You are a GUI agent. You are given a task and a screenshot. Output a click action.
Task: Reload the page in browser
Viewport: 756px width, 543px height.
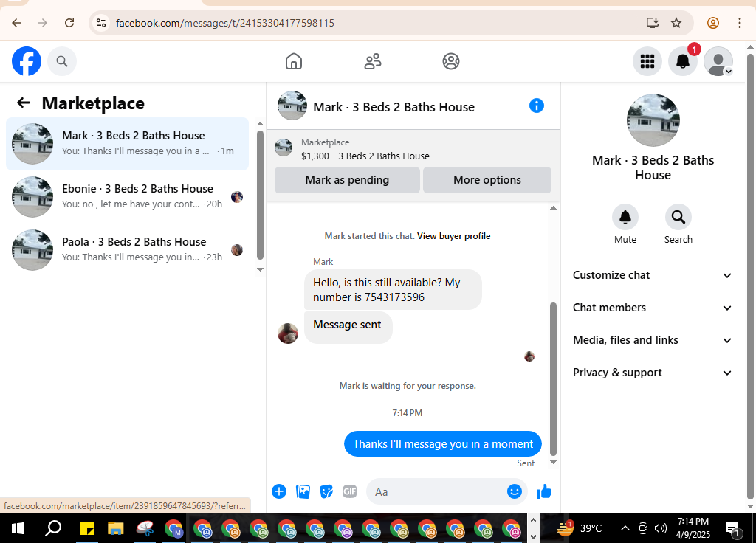[x=69, y=23]
